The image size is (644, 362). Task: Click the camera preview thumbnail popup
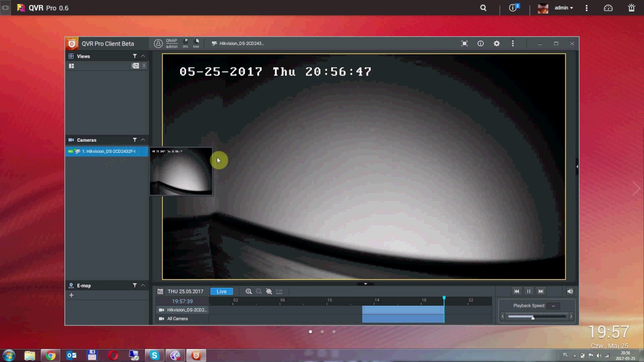coord(181,171)
